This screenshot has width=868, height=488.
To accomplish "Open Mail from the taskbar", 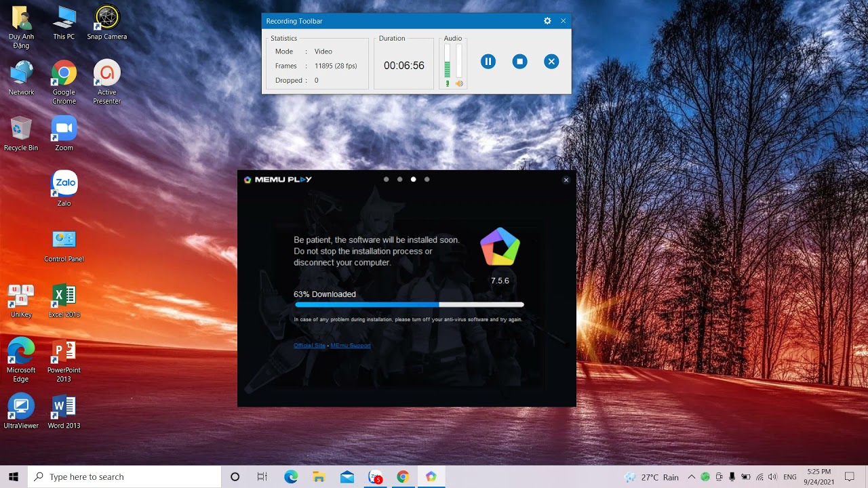I will pyautogui.click(x=347, y=476).
